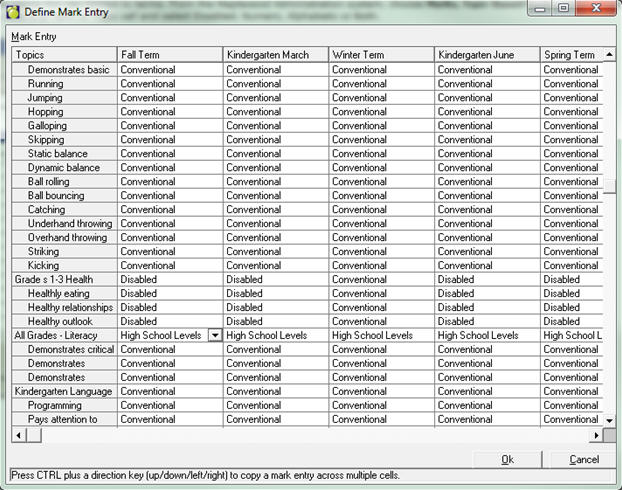Image resolution: width=622 pixels, height=490 pixels.
Task: Select the Programming row Kindergarten March cell
Action: click(x=275, y=406)
